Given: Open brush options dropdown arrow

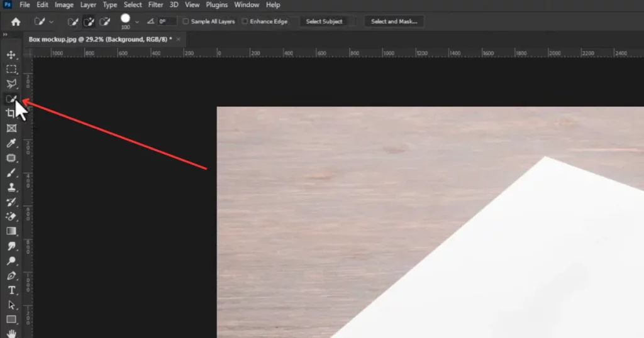Looking at the screenshot, I should coord(136,22).
